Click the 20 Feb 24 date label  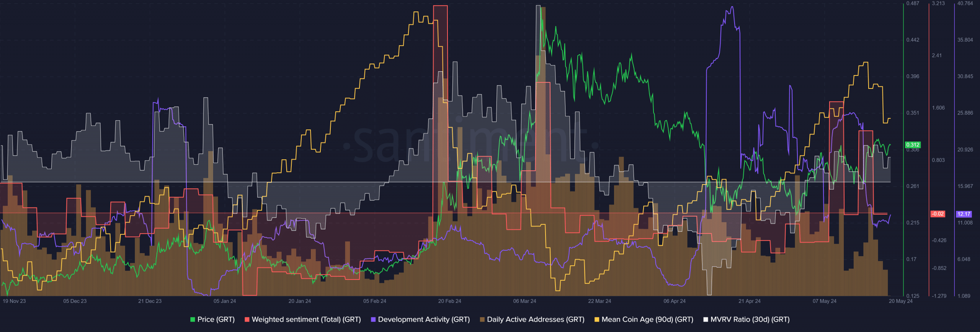coord(450,301)
